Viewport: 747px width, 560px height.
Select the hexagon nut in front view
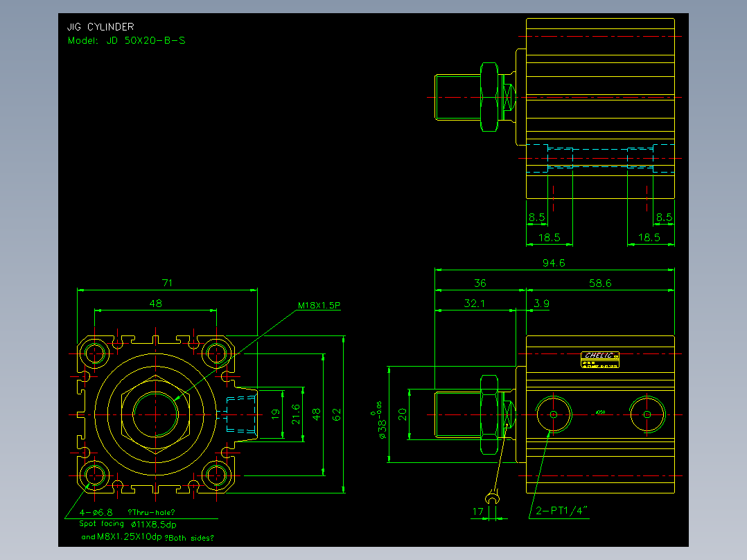[x=156, y=414]
